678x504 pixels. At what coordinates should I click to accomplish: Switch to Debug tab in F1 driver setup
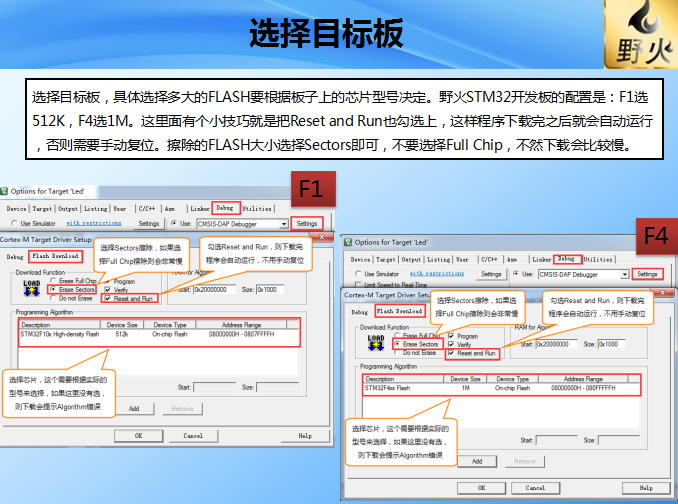pos(15,257)
